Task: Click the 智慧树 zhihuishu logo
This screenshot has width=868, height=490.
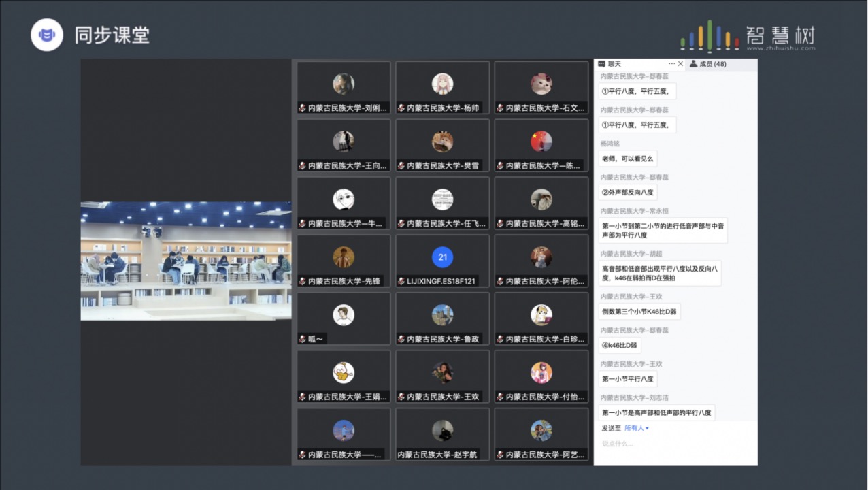Action: click(x=747, y=35)
